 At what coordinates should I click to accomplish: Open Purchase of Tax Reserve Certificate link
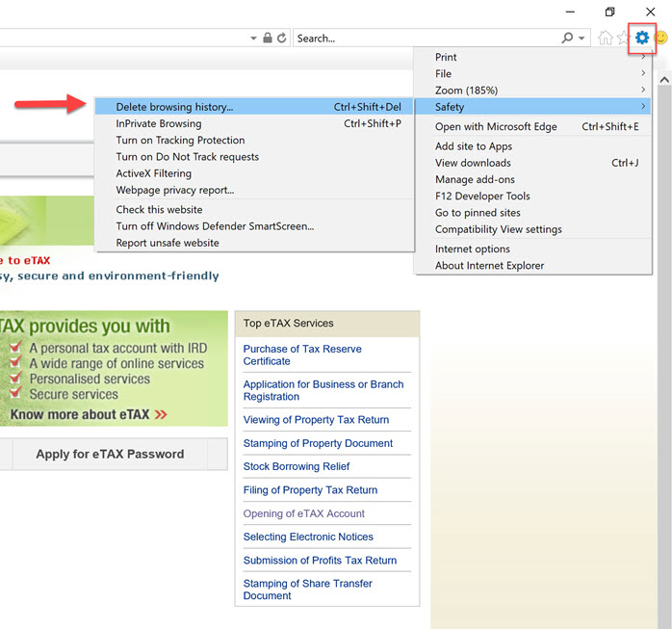point(302,355)
